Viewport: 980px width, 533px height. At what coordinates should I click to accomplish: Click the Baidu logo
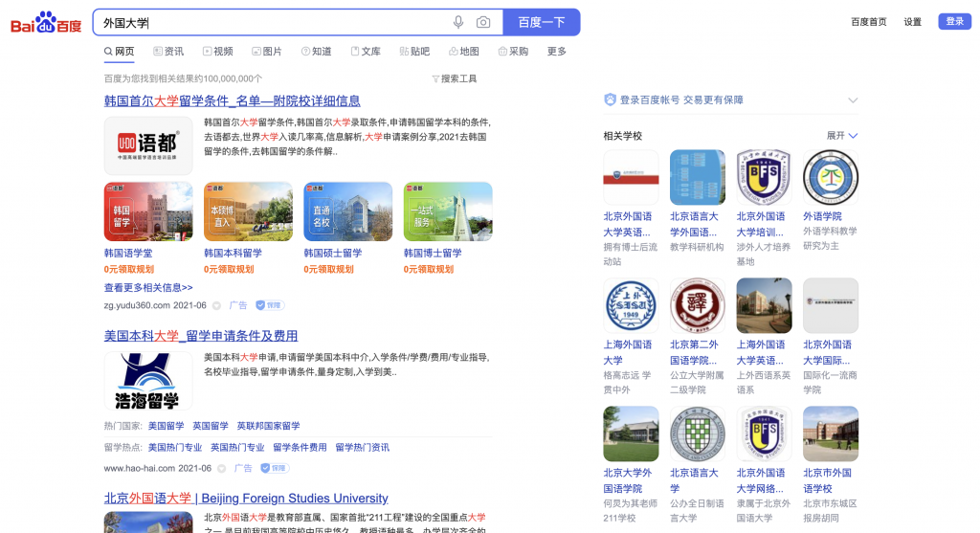pyautogui.click(x=46, y=23)
